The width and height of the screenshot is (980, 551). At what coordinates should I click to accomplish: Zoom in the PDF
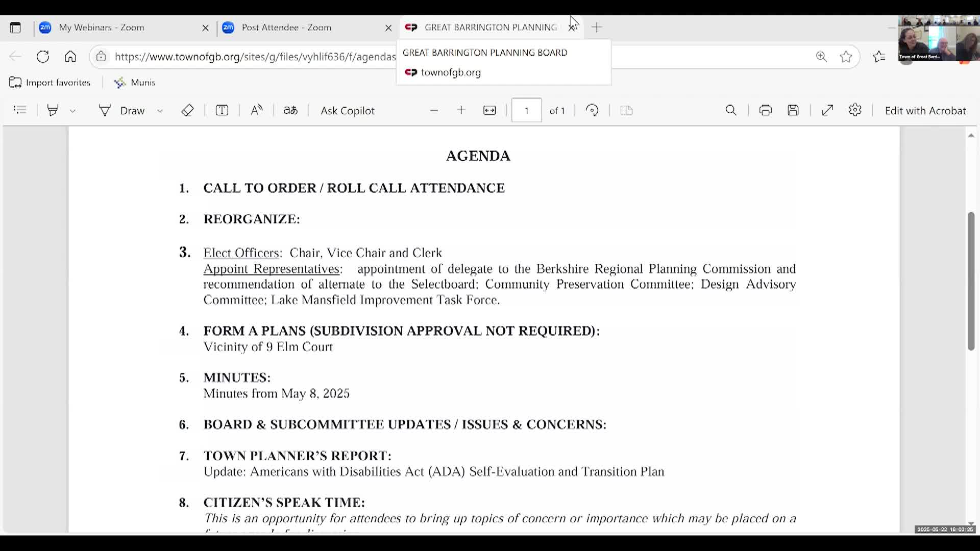point(461,110)
